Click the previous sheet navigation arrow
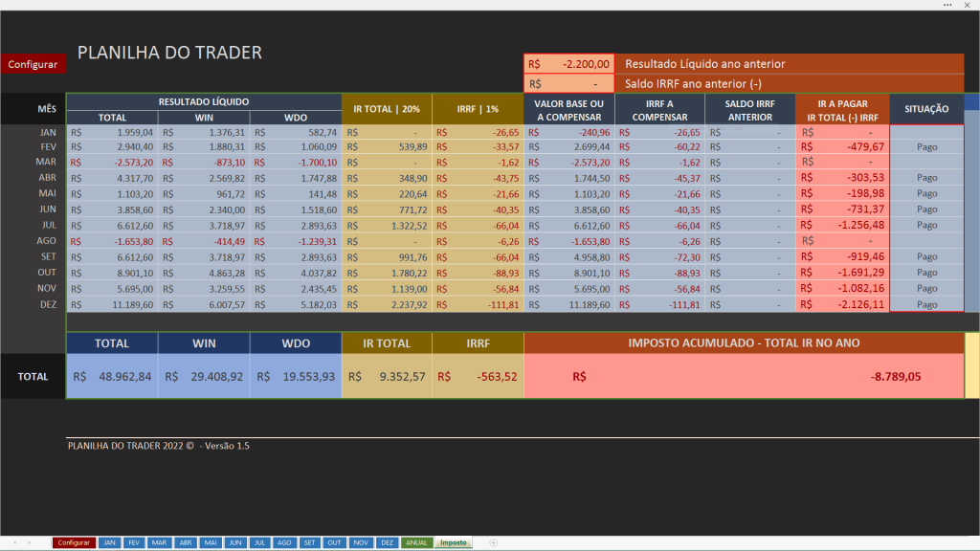This screenshot has width=980, height=551. (13, 542)
